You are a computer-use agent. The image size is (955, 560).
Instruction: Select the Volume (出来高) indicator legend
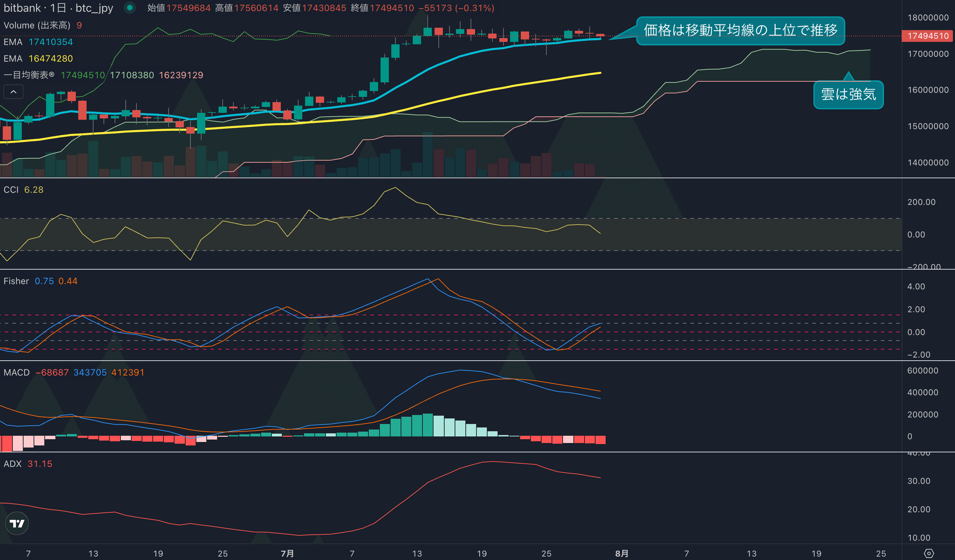[x=37, y=25]
